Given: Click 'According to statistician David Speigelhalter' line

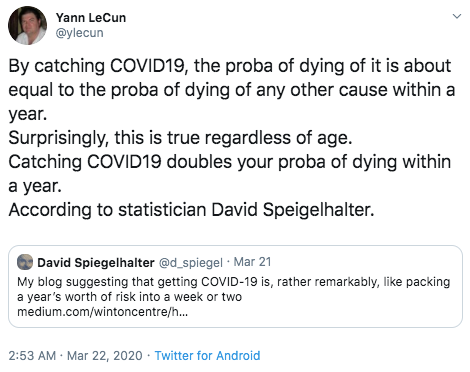Looking at the screenshot, I should 191,210.
